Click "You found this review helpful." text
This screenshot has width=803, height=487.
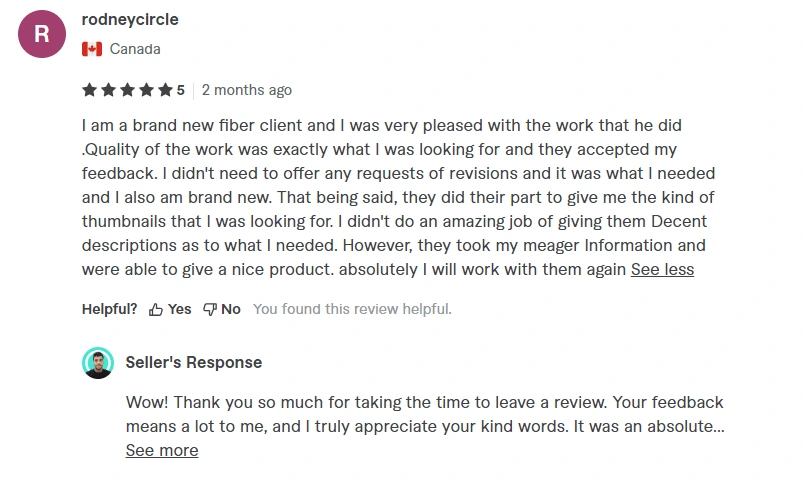[352, 309]
